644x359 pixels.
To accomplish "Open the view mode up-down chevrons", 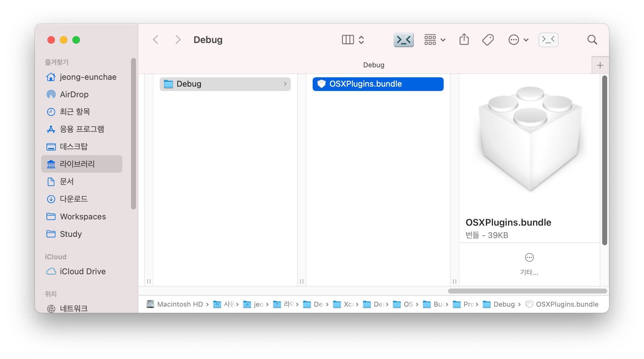I will point(361,40).
